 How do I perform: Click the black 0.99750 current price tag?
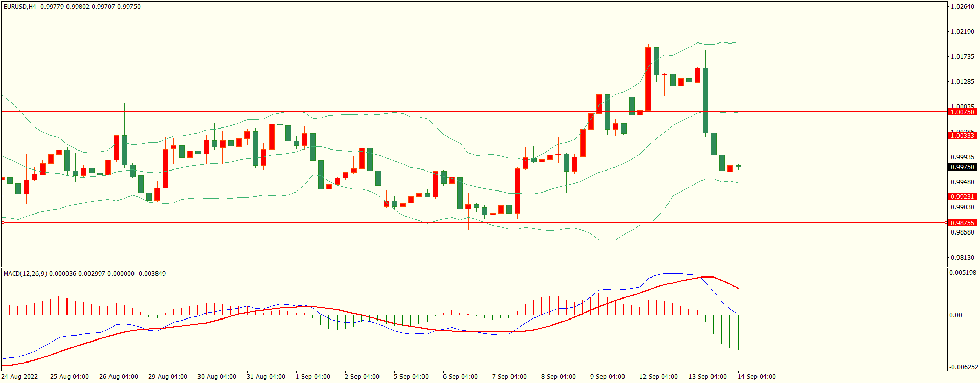click(962, 167)
